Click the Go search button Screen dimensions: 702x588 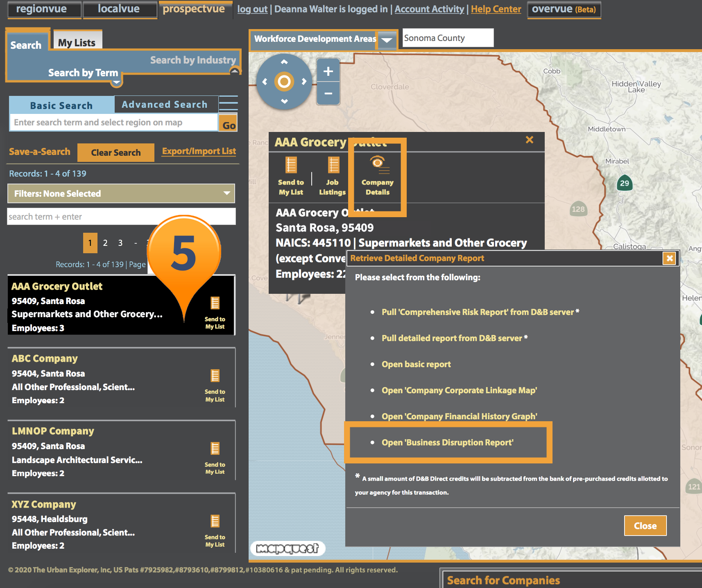click(228, 123)
